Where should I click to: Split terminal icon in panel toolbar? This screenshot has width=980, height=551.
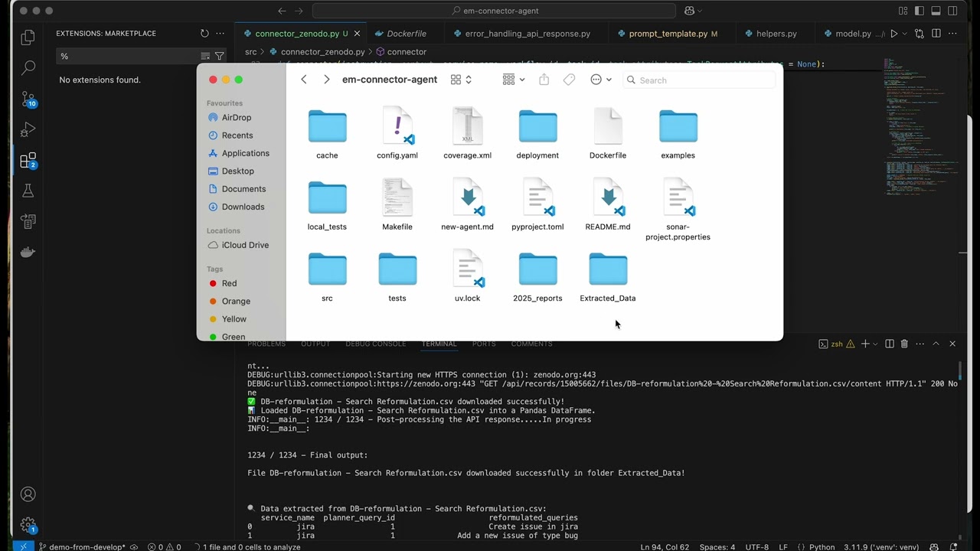coord(890,344)
